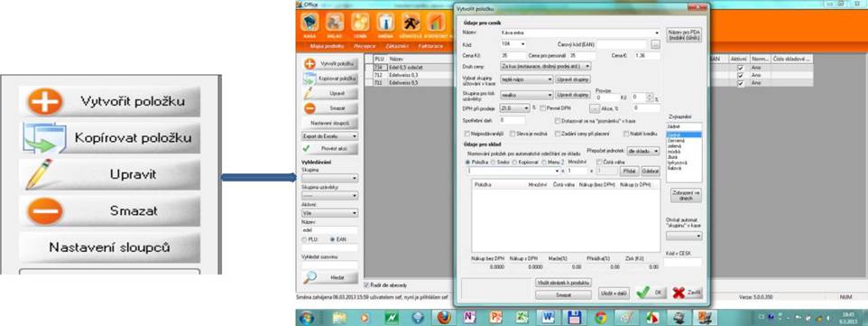Open the SMĚNA shift icon
The height and width of the screenshot is (326, 868).
click(x=386, y=23)
